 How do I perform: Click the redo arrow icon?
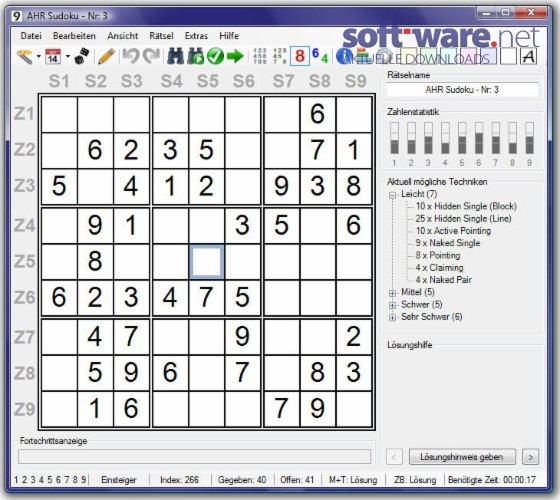click(152, 56)
